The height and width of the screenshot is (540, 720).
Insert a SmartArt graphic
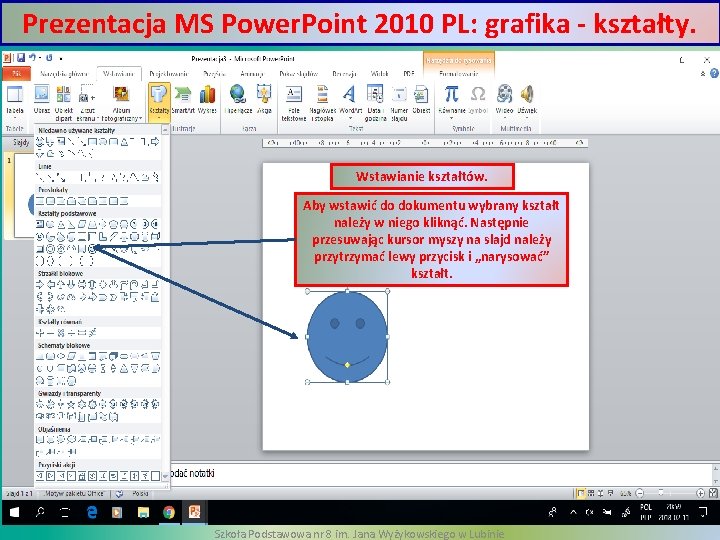click(x=183, y=99)
